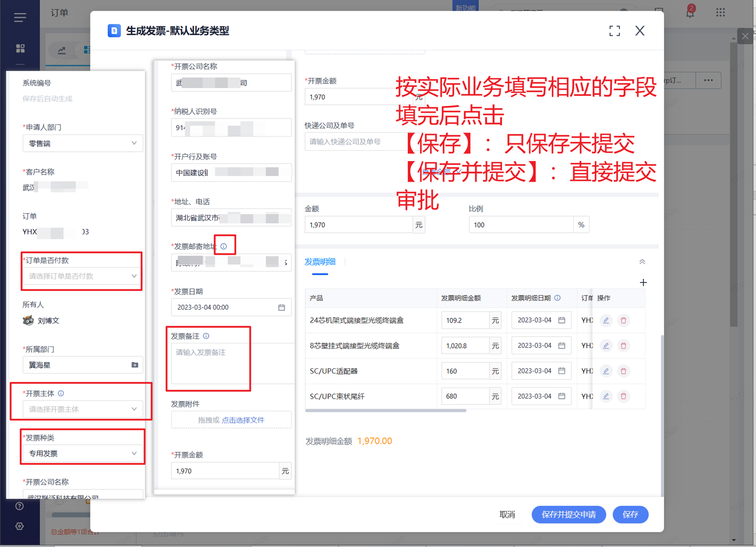Viewport: 756px width, 547px height.
Task: Open the apps grid icon top right
Action: [720, 12]
